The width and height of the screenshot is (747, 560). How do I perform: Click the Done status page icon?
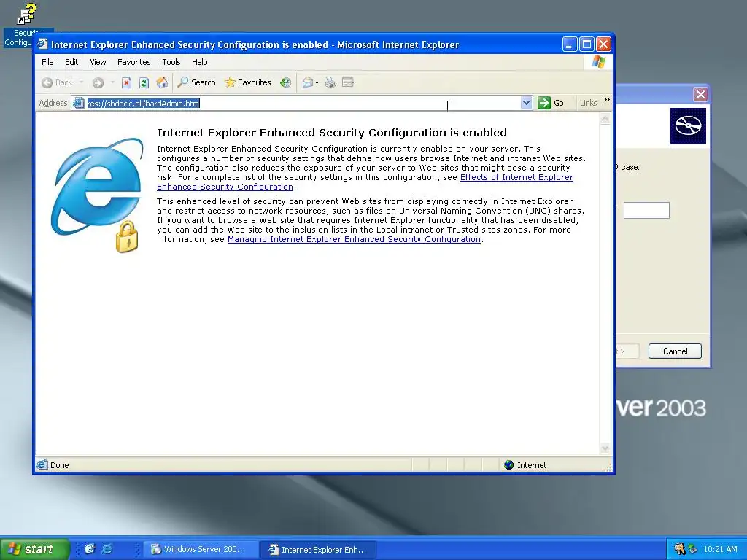[42, 464]
